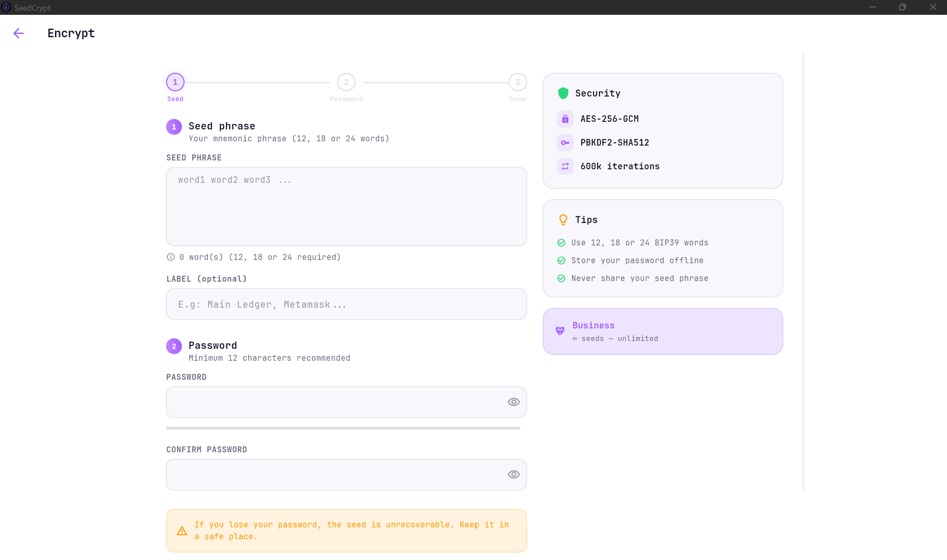This screenshot has width=947, height=560.
Task: Click the green Security shield icon
Action: [563, 93]
